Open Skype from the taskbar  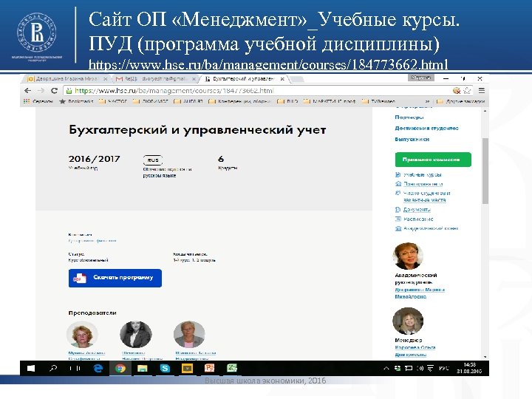click(x=165, y=368)
